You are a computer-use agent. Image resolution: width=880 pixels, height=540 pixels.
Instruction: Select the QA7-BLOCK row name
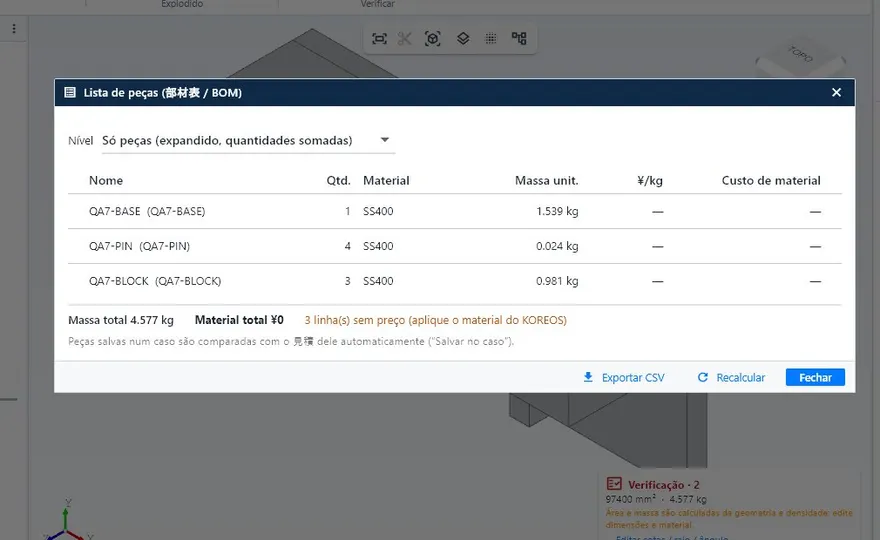(155, 281)
